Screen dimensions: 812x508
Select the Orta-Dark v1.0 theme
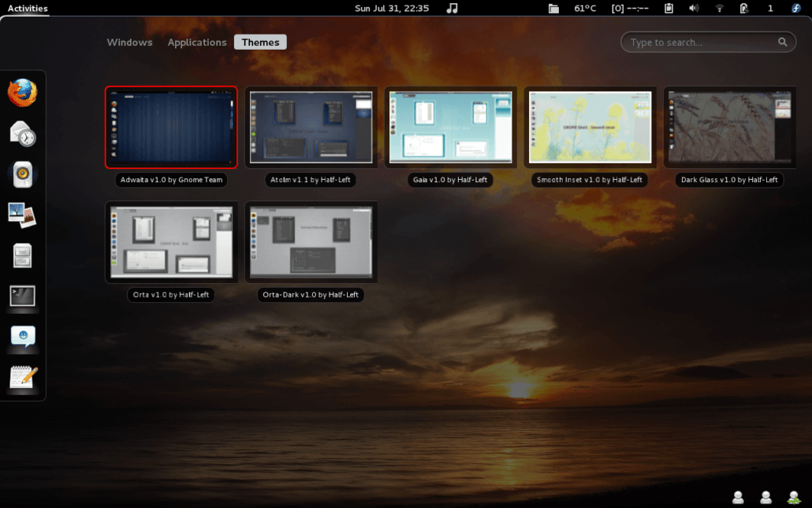click(311, 243)
